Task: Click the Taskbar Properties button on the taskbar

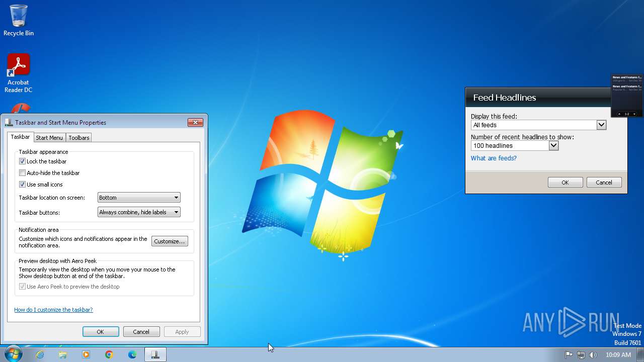Action: click(155, 354)
